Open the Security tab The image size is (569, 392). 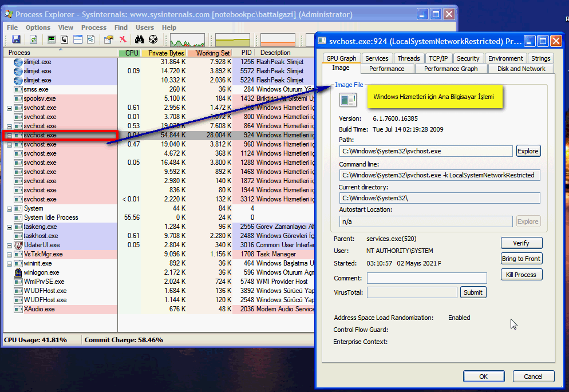click(468, 58)
